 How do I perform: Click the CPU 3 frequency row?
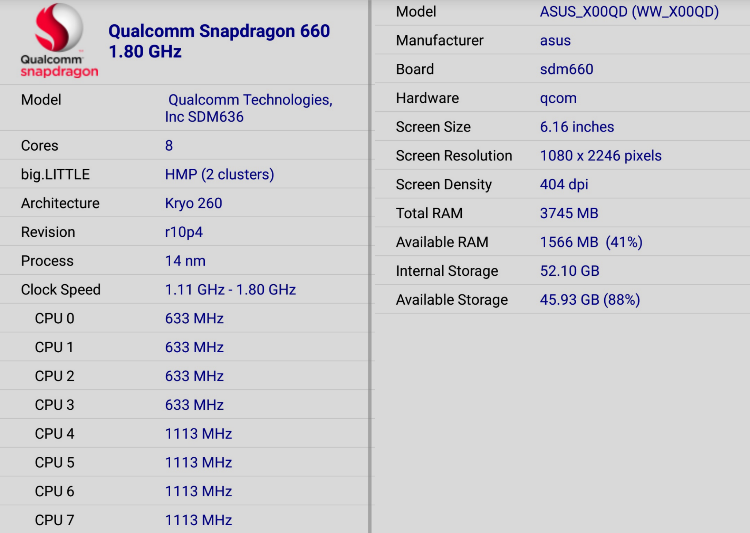click(186, 405)
